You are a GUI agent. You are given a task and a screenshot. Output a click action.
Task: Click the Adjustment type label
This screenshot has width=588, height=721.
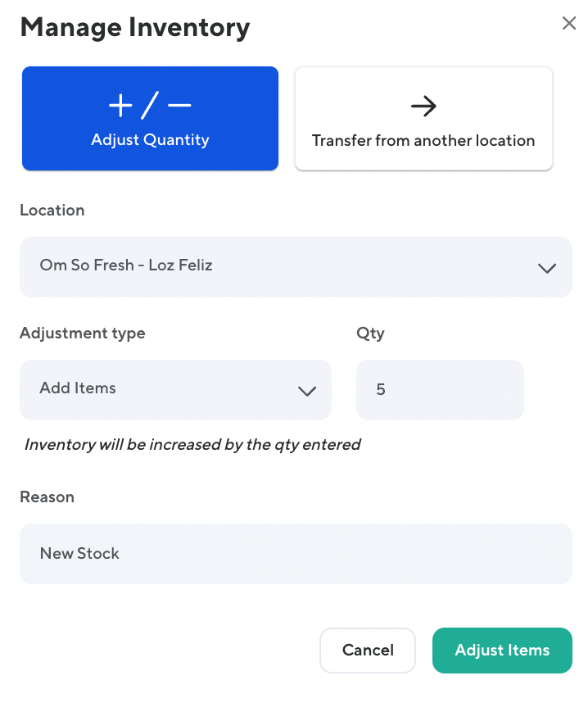click(x=82, y=333)
